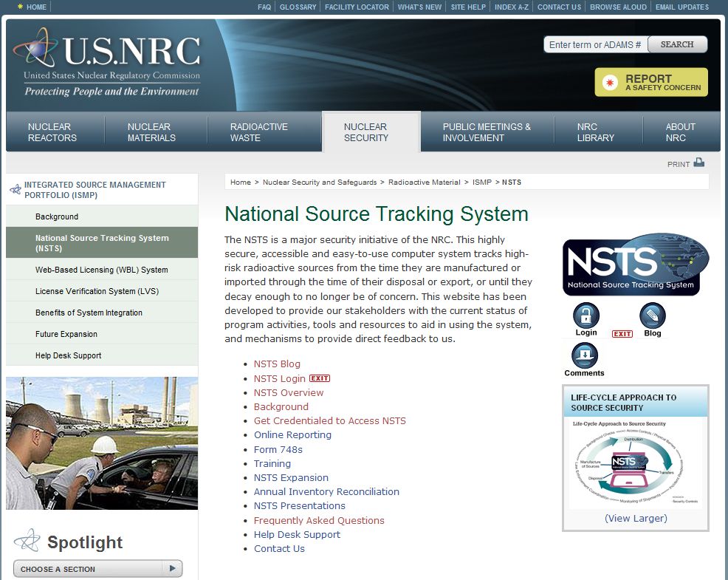Open the Background list link
728x580 pixels.
(281, 406)
